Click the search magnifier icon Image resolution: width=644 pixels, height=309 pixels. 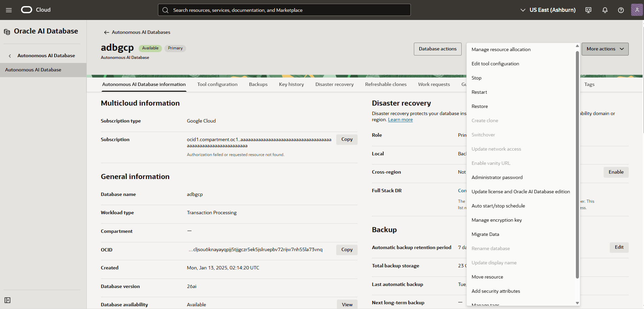click(166, 10)
